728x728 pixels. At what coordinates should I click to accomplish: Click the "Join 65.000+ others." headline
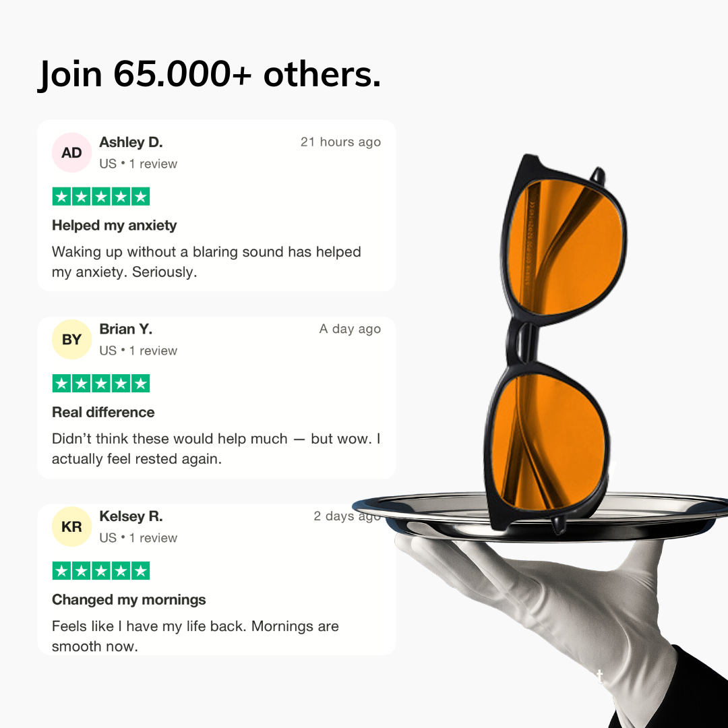point(210,74)
